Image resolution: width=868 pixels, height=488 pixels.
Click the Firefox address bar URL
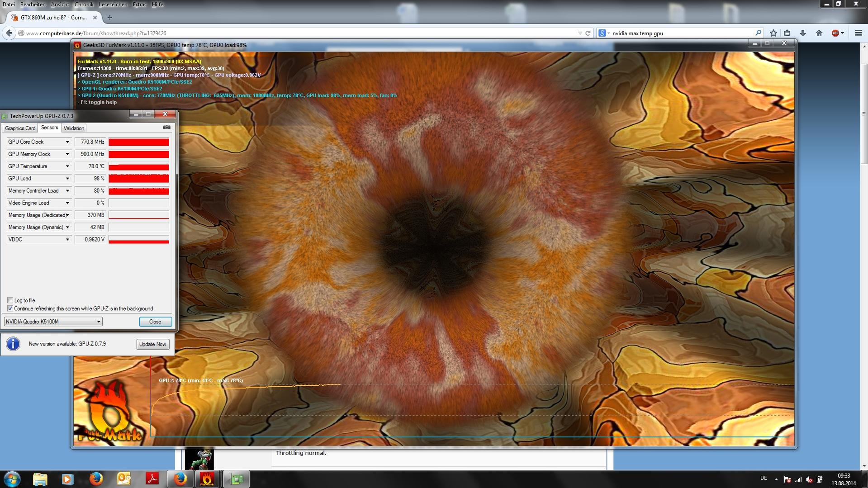click(x=96, y=33)
